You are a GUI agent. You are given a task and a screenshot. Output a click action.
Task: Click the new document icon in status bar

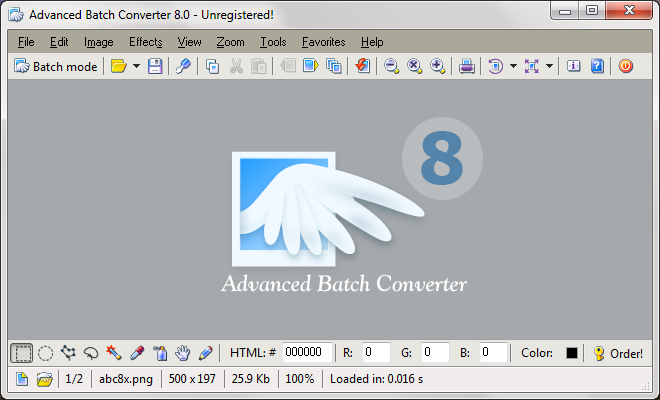coord(22,379)
